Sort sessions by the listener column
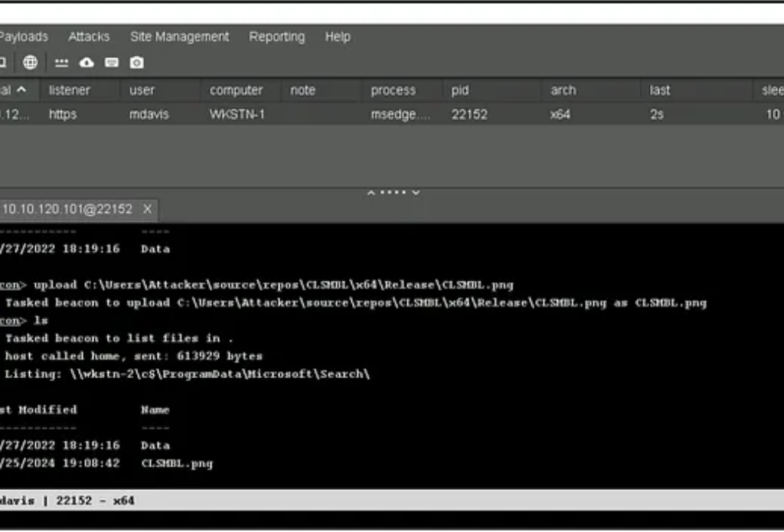784x532 pixels. point(70,90)
